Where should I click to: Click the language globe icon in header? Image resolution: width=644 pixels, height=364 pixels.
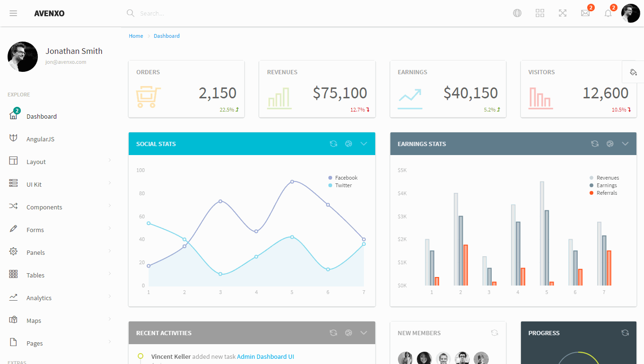click(x=517, y=13)
